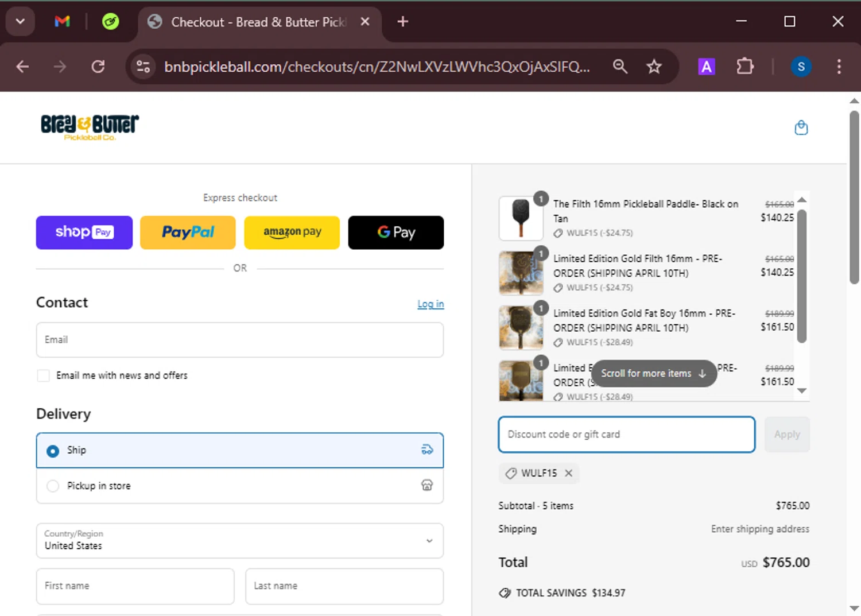Image resolution: width=861 pixels, height=616 pixels.
Task: Focus the Discount code or gift card field
Action: (x=627, y=435)
